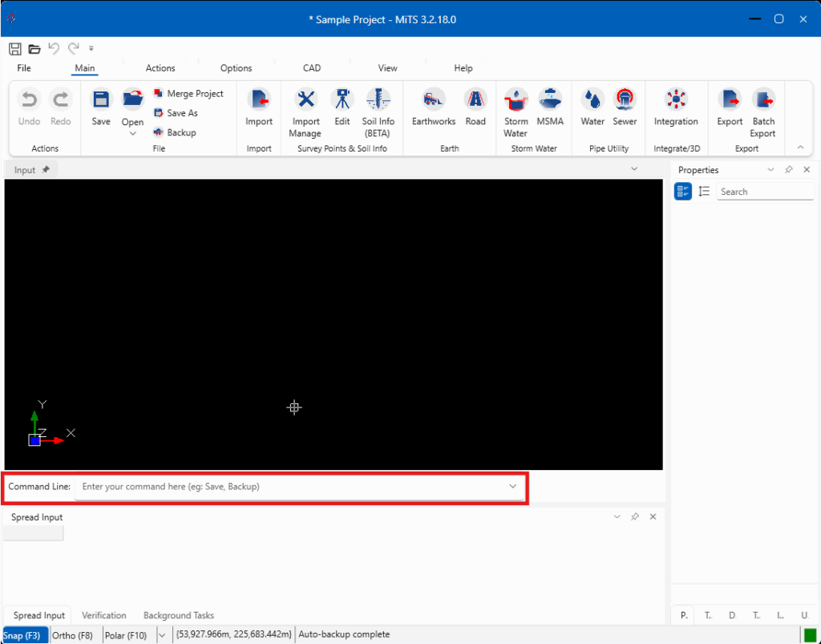Open the document tabs list dropdown arrow
Viewport: 821px width, 644px height.
[634, 169]
